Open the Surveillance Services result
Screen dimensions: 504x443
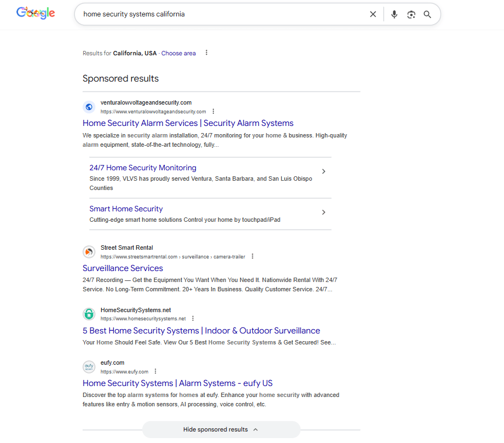pos(123,268)
